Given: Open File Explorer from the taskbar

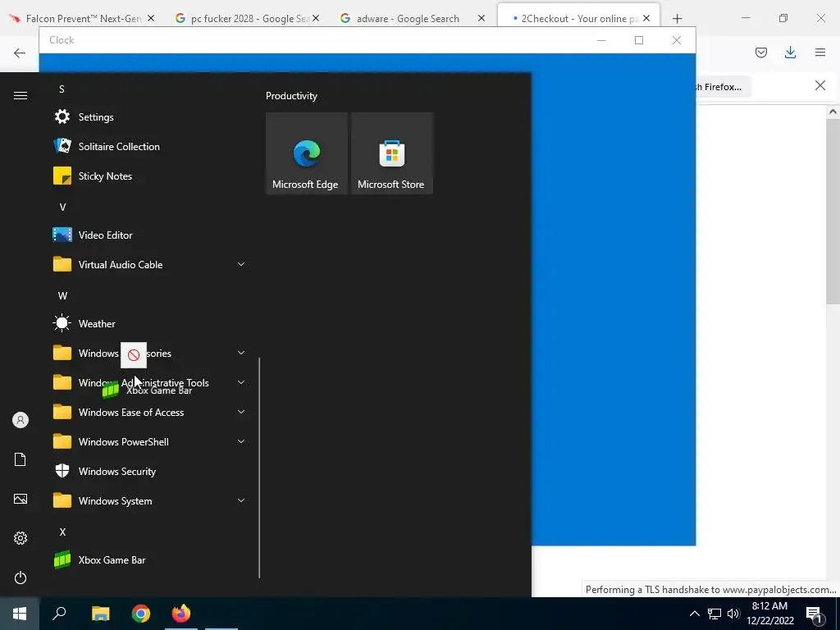Looking at the screenshot, I should point(100,614).
